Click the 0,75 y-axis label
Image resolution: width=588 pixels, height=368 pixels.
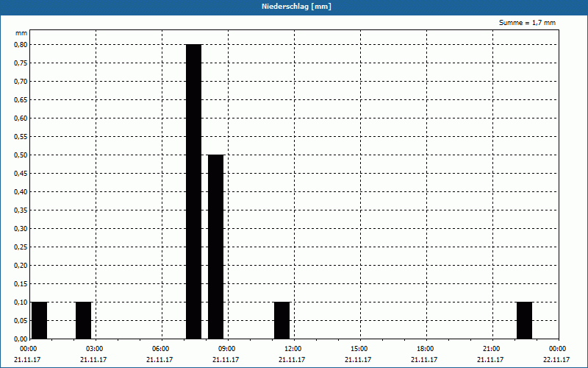[21, 63]
